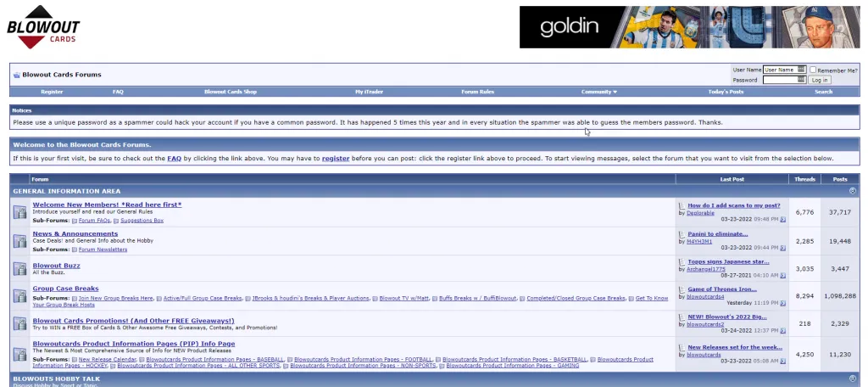Open Blowout Cards Shop in navbar
The width and height of the screenshot is (868, 387).
click(x=231, y=92)
